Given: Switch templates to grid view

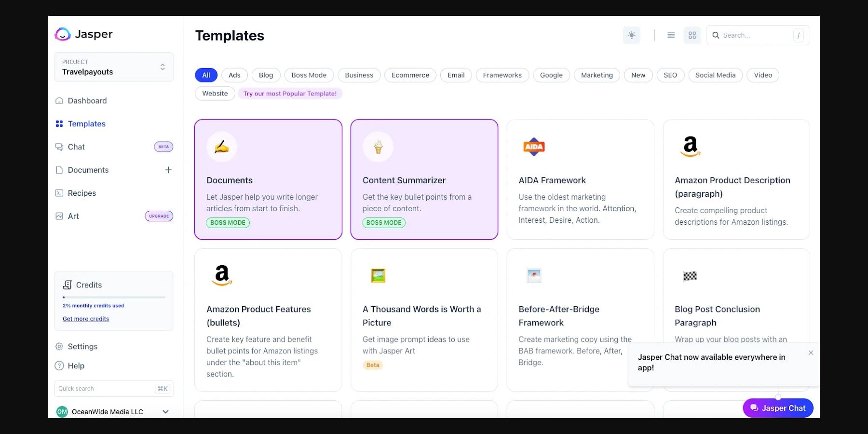Looking at the screenshot, I should coord(692,35).
